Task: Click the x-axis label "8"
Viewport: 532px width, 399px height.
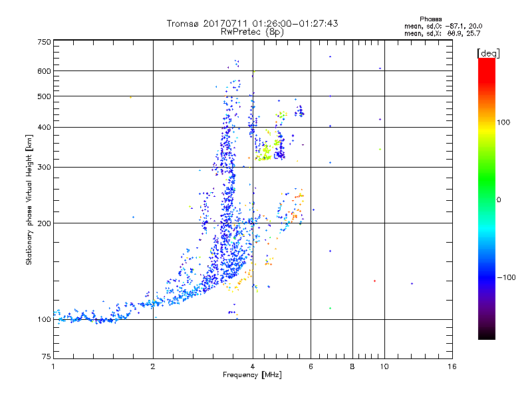Action: coord(352,366)
